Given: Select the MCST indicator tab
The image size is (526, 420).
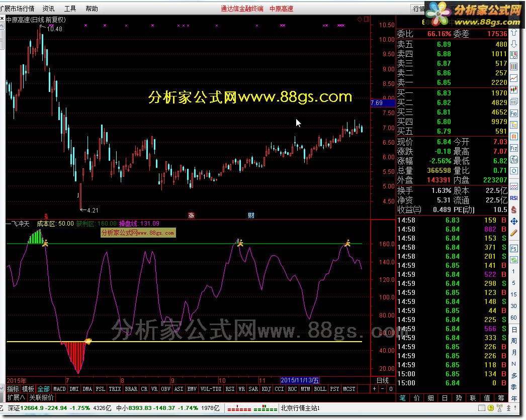Looking at the screenshot, I should point(349,389).
